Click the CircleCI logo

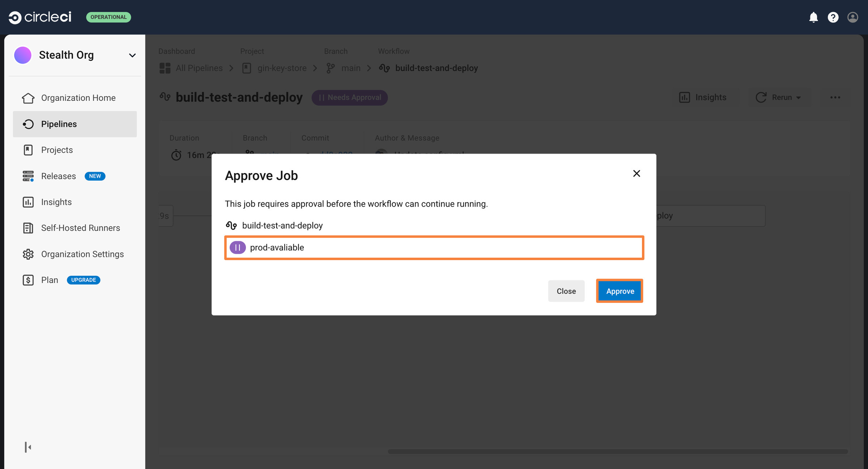(40, 17)
